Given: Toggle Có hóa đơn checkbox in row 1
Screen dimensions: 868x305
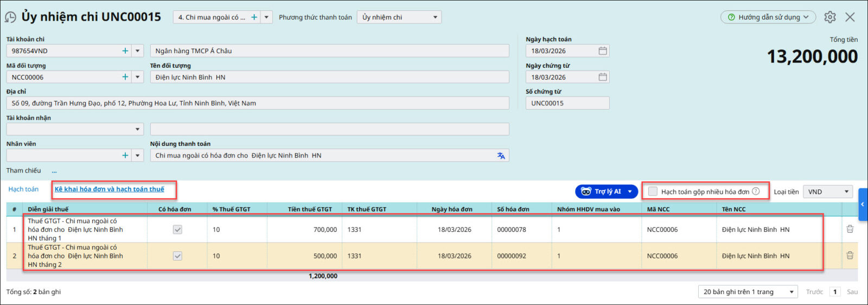Looking at the screenshot, I should (177, 230).
